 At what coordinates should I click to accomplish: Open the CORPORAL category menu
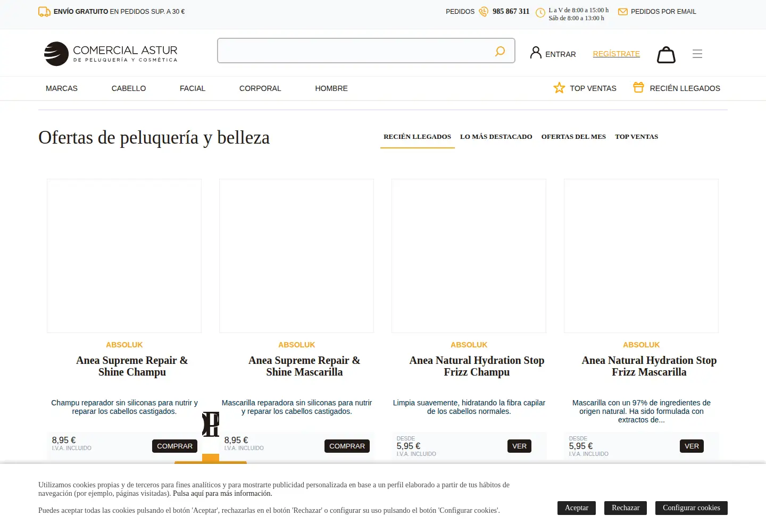click(260, 88)
